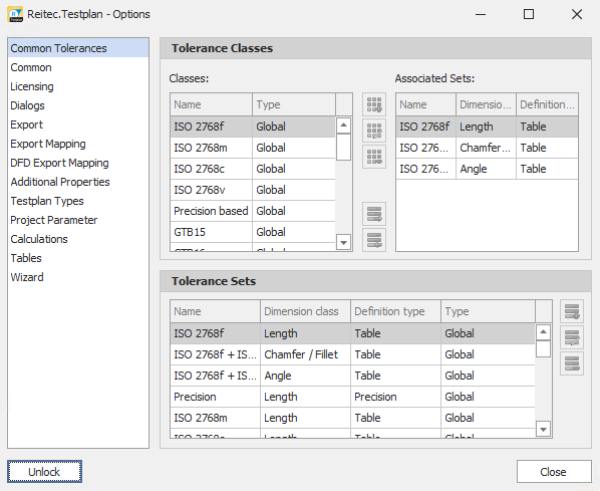Click the upper rows icon left of Associated Sets
The width and height of the screenshot is (600, 491).
tap(375, 213)
